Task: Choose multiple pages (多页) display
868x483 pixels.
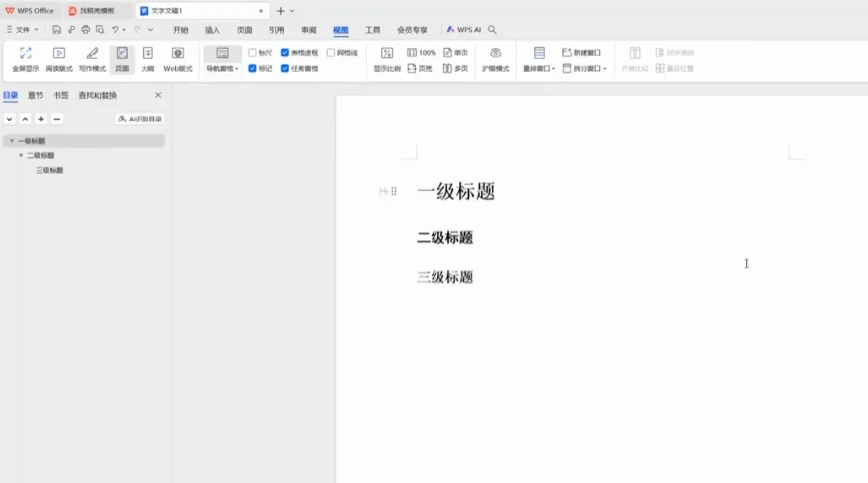Action: (x=456, y=68)
